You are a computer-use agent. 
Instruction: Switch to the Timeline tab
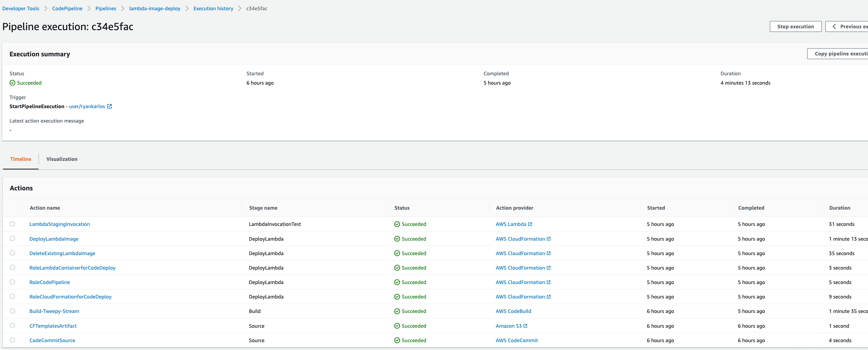21,159
